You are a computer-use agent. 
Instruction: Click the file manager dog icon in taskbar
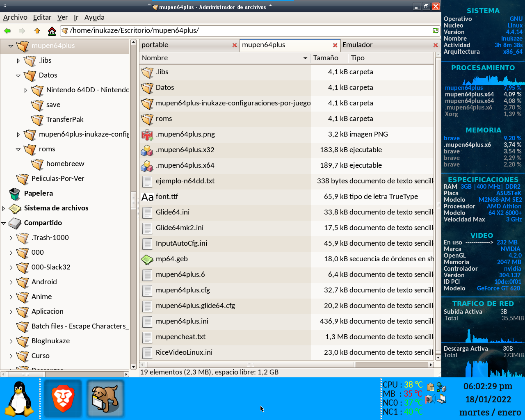(x=105, y=398)
